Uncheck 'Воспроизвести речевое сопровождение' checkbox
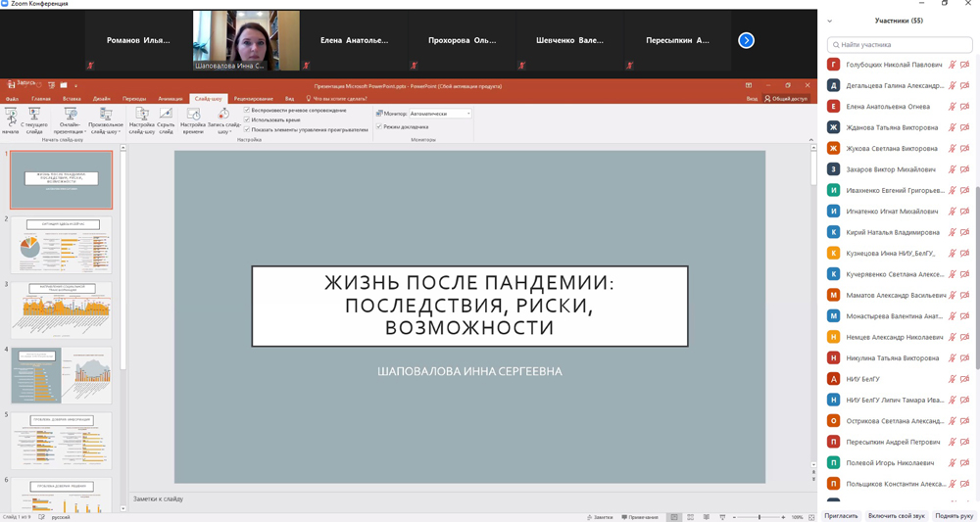980x522 pixels. pyautogui.click(x=247, y=111)
